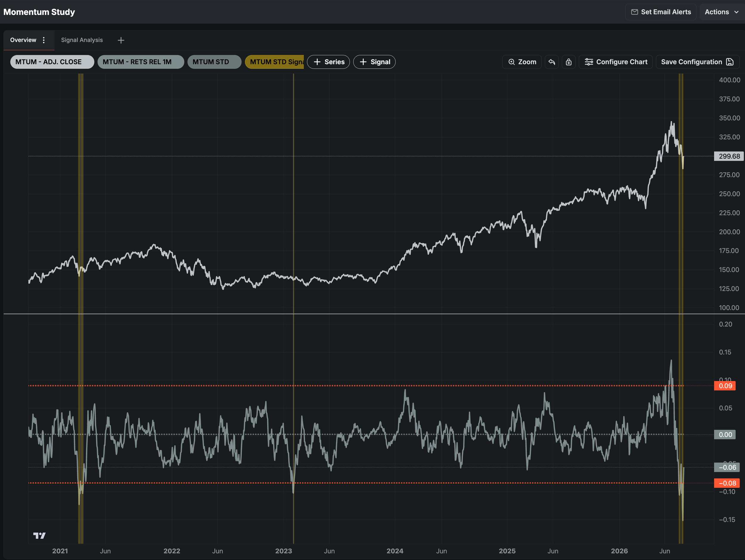Image resolution: width=745 pixels, height=560 pixels.
Task: Click the add Signal button
Action: click(374, 62)
